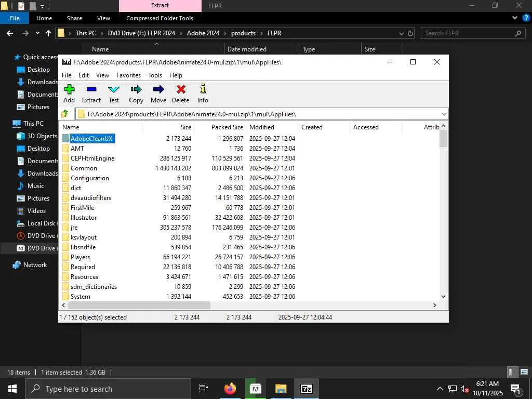Switch Explorer to large icons view
532x399 pixels.
tap(524, 372)
